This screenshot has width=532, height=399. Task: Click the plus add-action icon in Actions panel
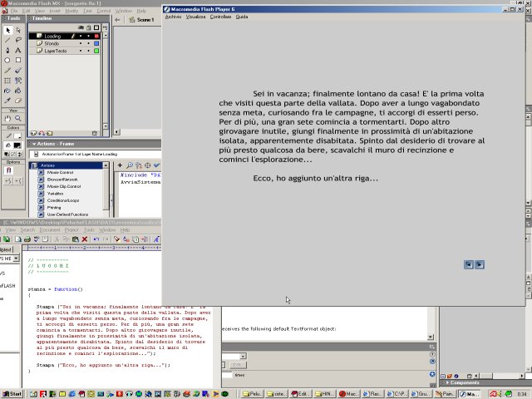(120, 165)
